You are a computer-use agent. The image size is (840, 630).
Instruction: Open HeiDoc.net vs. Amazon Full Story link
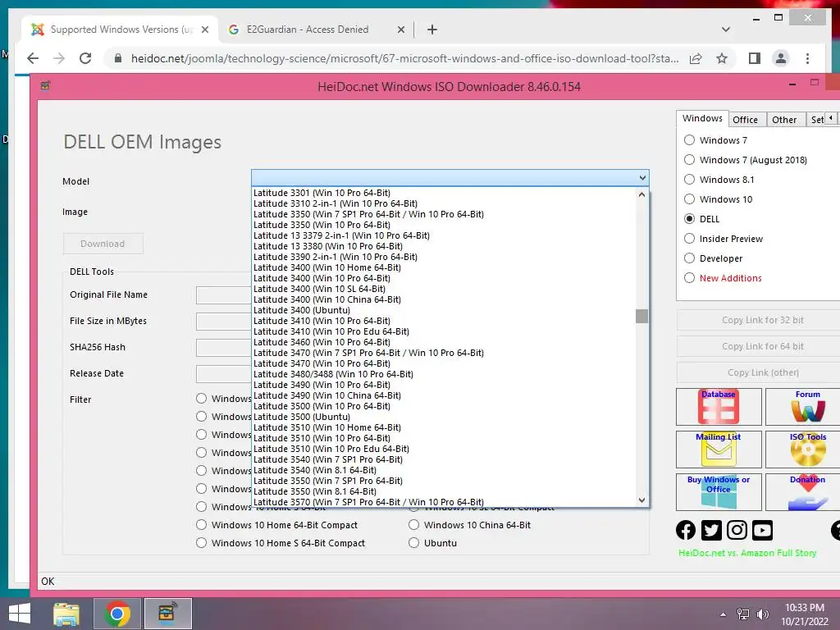point(747,553)
